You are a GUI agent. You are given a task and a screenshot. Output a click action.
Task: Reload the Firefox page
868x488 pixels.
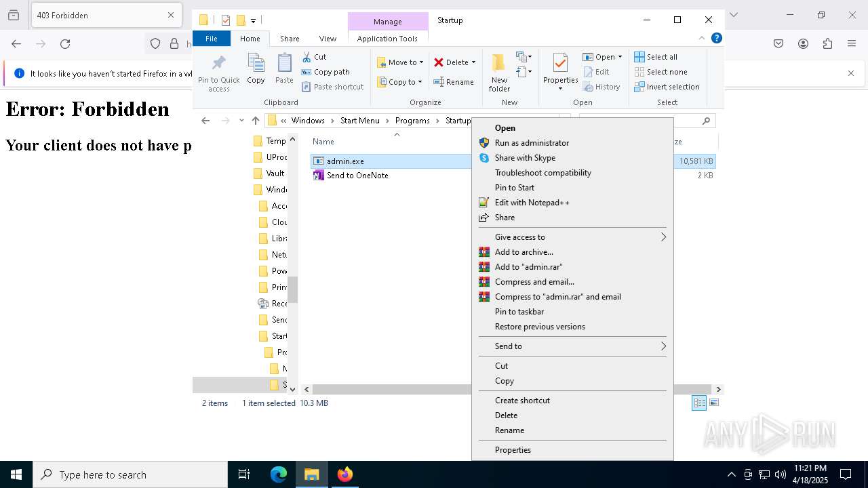(65, 44)
